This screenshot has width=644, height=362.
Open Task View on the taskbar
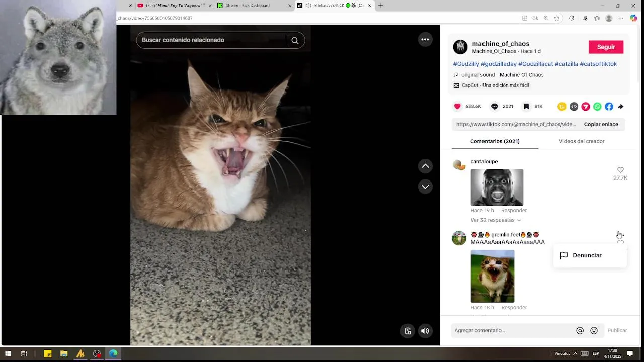24,354
